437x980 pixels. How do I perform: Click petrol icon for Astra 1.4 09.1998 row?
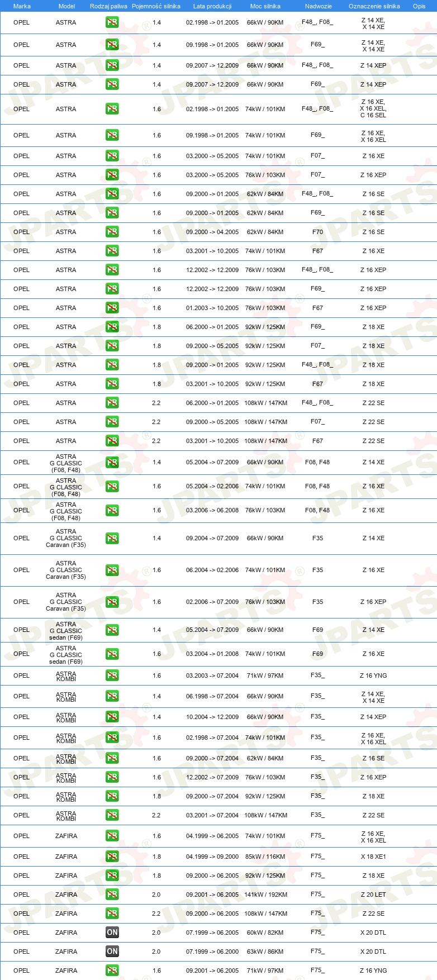pos(112,45)
